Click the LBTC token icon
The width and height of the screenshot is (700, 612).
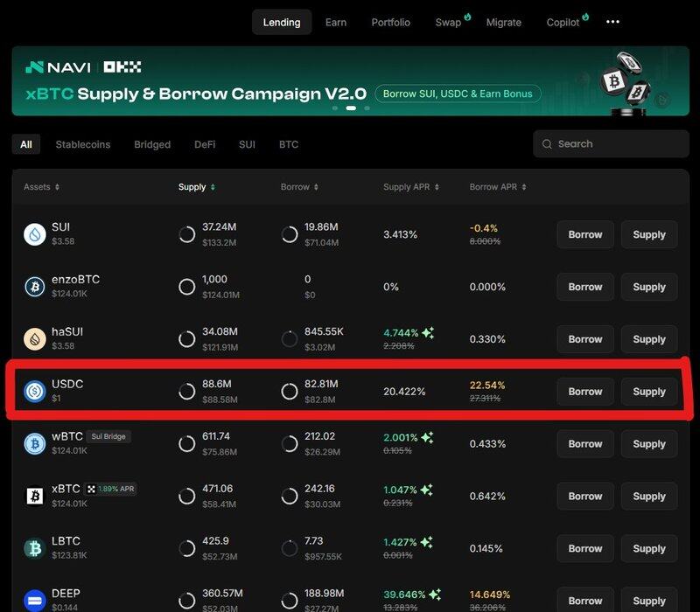35,548
